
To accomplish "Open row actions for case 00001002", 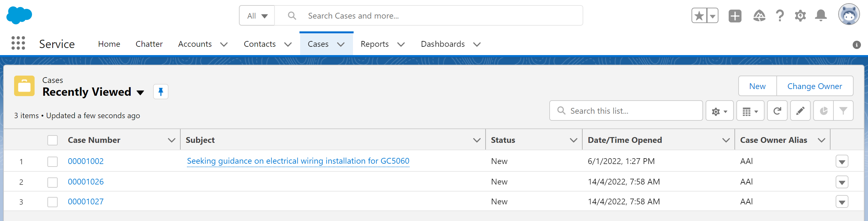I will click(842, 161).
